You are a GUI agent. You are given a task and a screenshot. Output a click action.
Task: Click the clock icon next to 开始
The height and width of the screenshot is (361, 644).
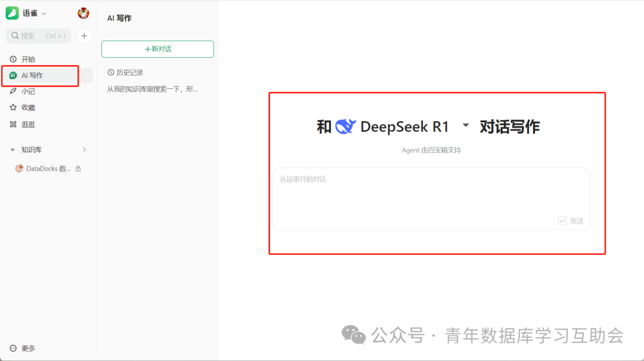(x=13, y=59)
